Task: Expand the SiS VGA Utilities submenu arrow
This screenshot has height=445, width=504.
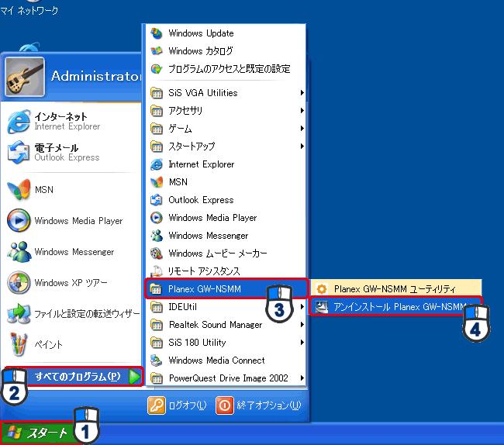Action: pyautogui.click(x=302, y=92)
